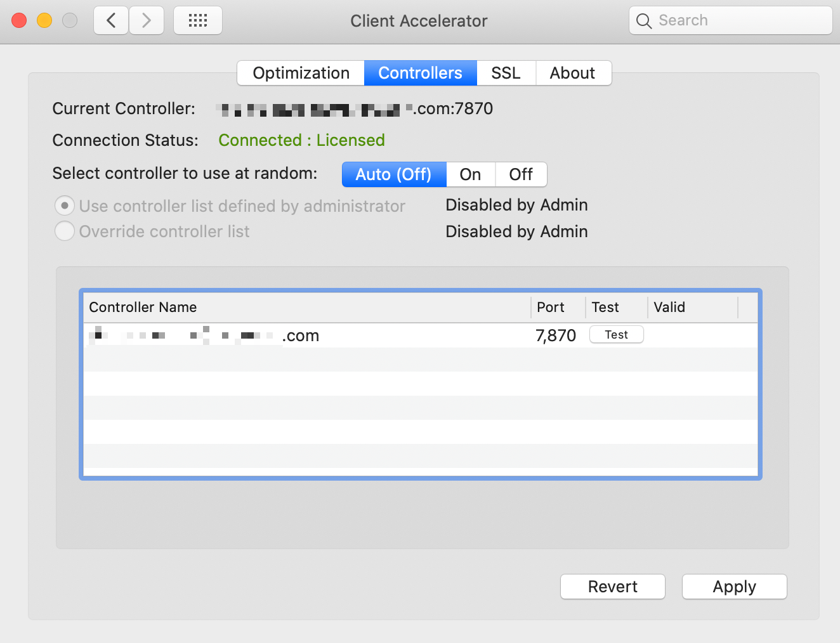The width and height of the screenshot is (840, 643).
Task: Select the controller row ending in .com
Action: (x=421, y=335)
